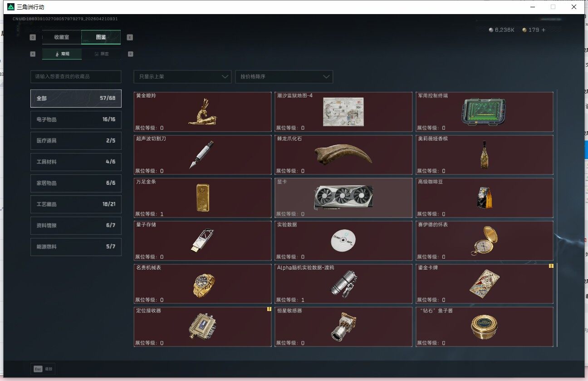
Task: Select the 电子物品 category
Action: [76, 120]
